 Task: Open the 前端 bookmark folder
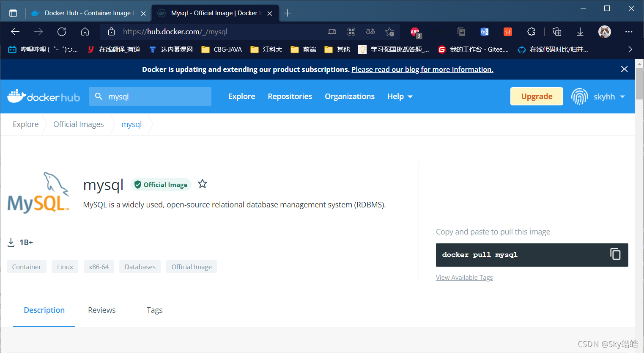tap(303, 50)
